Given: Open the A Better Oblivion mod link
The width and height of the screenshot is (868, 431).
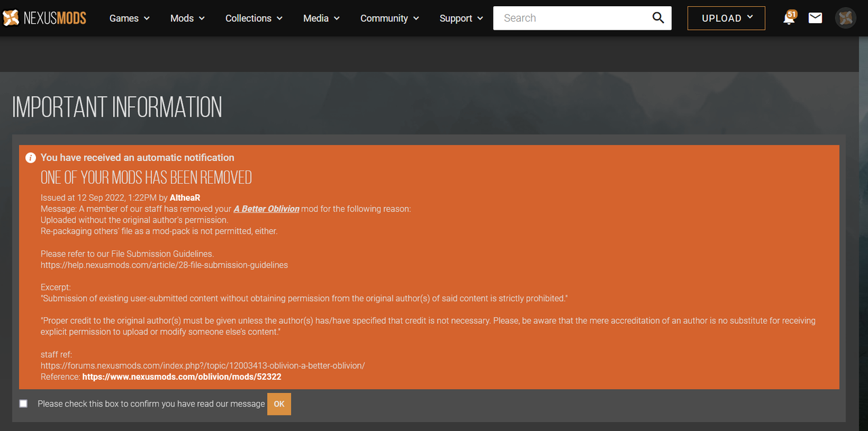Looking at the screenshot, I should coord(267,209).
